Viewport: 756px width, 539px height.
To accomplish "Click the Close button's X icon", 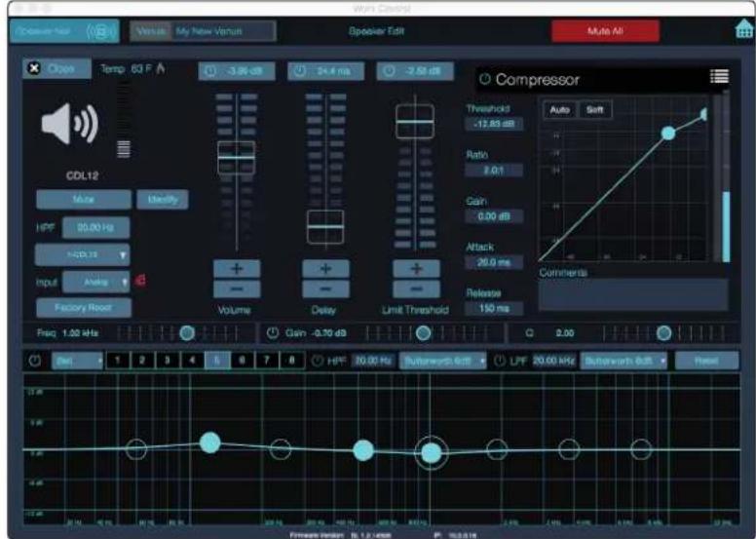I will 34,68.
